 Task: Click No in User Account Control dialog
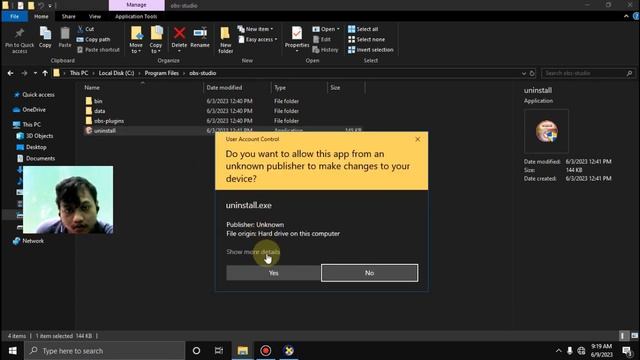369,273
